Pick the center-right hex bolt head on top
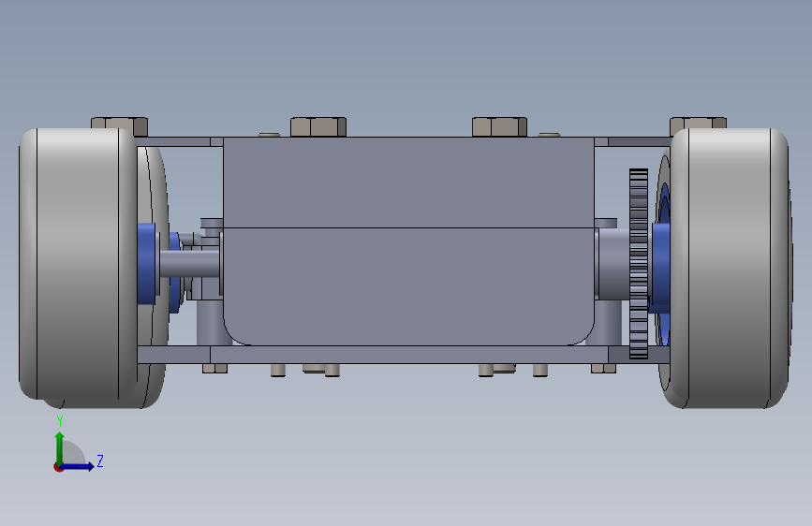The image size is (812, 526). 500,127
